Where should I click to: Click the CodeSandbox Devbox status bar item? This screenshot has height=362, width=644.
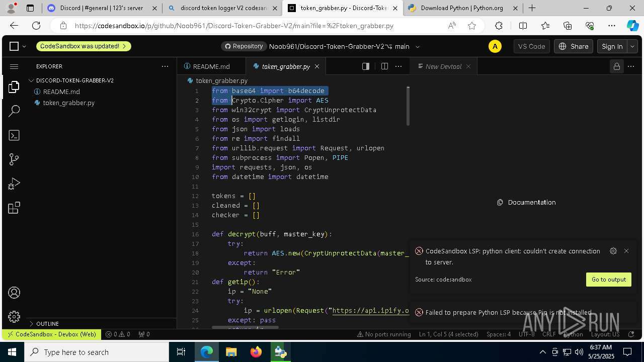51,334
